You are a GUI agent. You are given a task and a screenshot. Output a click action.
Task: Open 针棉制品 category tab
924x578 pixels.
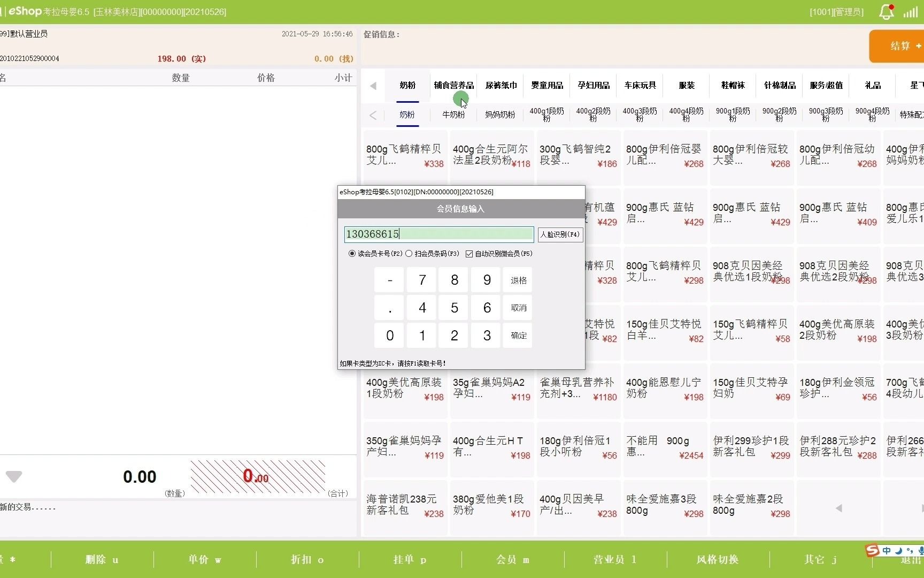pyautogui.click(x=780, y=85)
